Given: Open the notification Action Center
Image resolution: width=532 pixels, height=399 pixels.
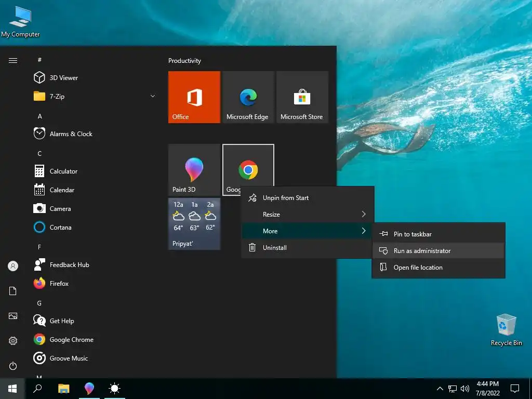Looking at the screenshot, I should [x=515, y=389].
